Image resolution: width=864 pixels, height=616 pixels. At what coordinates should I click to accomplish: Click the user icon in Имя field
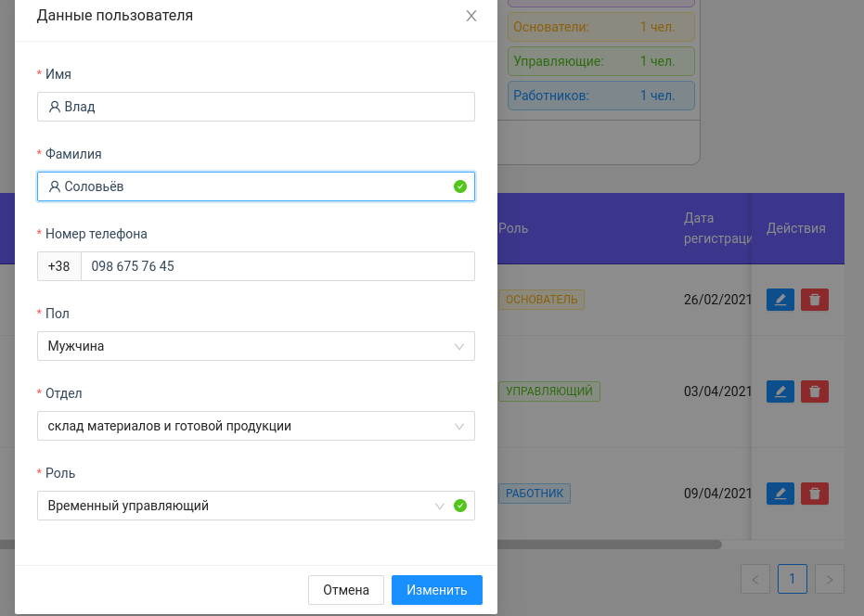(54, 107)
